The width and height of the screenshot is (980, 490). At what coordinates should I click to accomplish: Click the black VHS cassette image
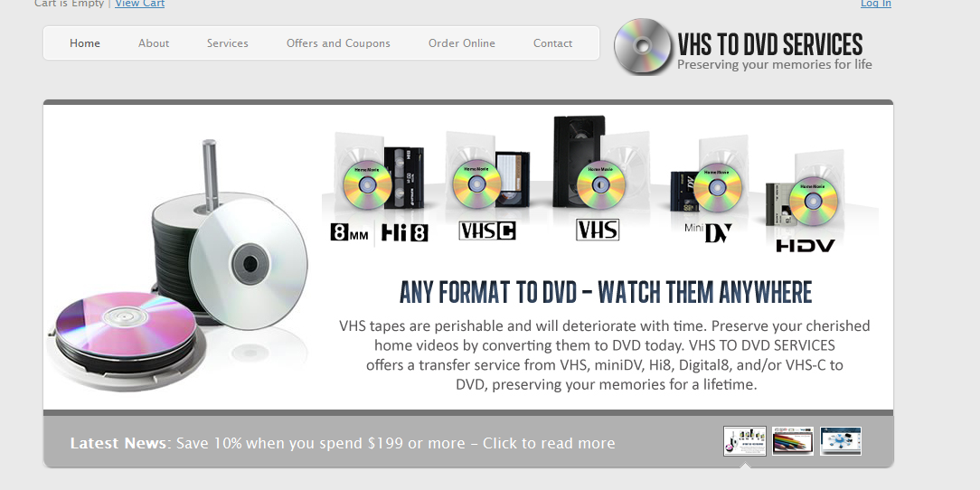tap(578, 160)
